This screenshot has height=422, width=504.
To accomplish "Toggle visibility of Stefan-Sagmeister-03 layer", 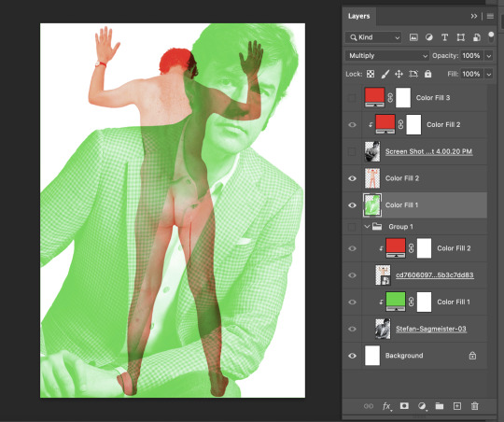I will coord(352,329).
